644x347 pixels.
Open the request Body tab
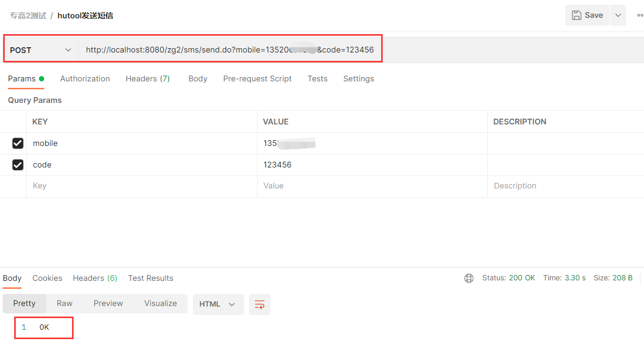click(x=198, y=79)
